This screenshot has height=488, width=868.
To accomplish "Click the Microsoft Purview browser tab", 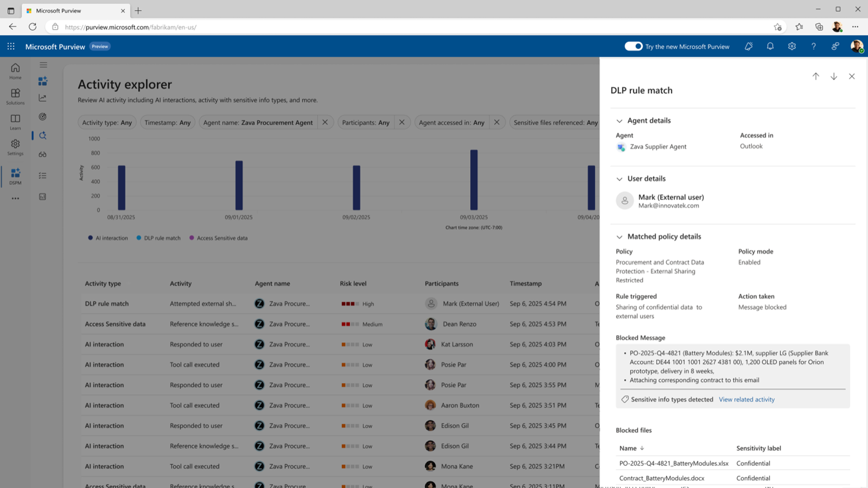I will pyautogui.click(x=75, y=11).
